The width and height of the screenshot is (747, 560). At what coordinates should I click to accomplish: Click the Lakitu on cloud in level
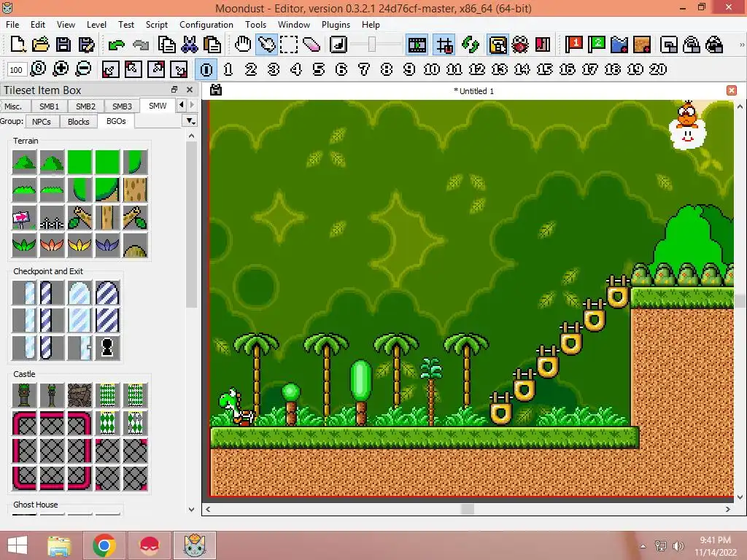pyautogui.click(x=687, y=125)
